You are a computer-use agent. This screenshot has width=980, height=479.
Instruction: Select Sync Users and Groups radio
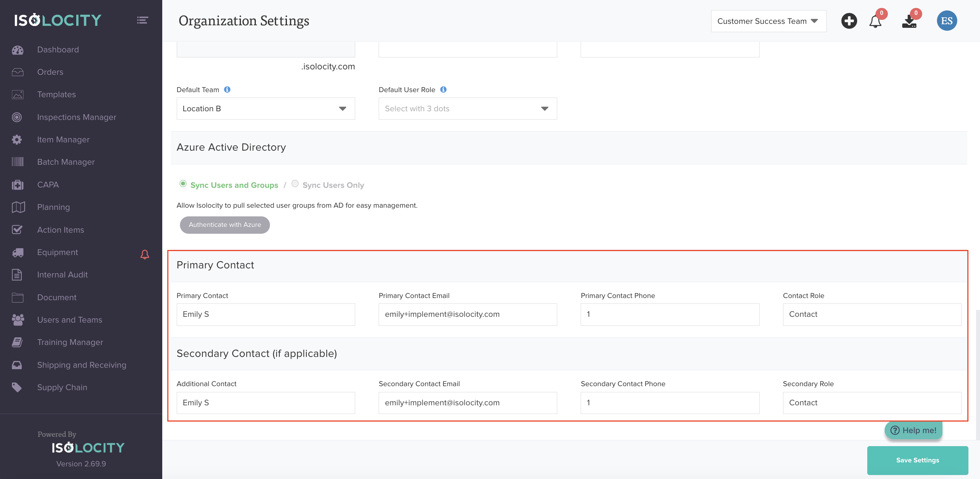183,184
